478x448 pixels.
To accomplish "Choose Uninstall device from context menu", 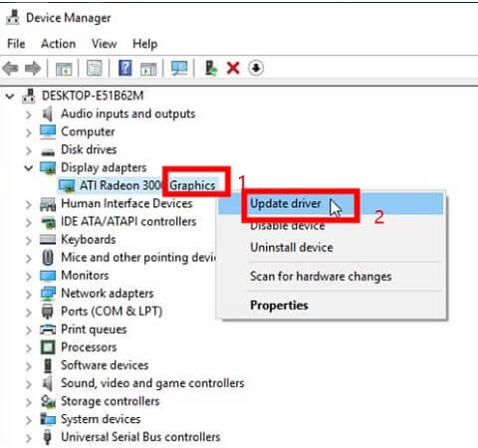I will [331, 248].
